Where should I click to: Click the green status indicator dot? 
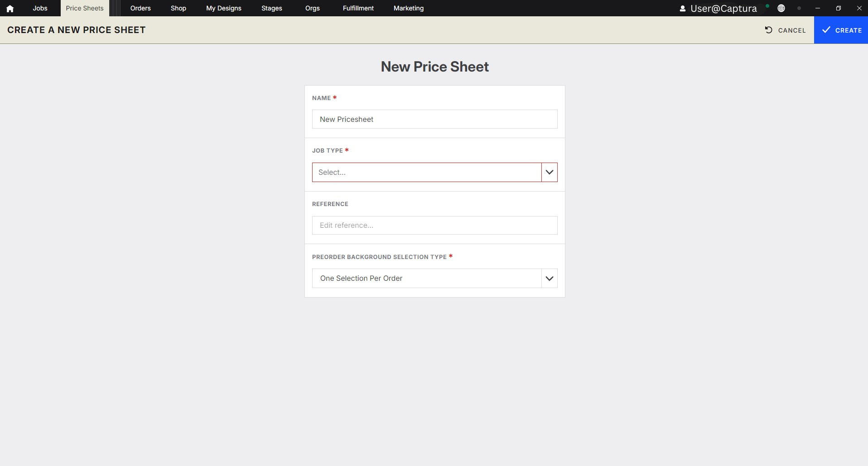coord(767,6)
